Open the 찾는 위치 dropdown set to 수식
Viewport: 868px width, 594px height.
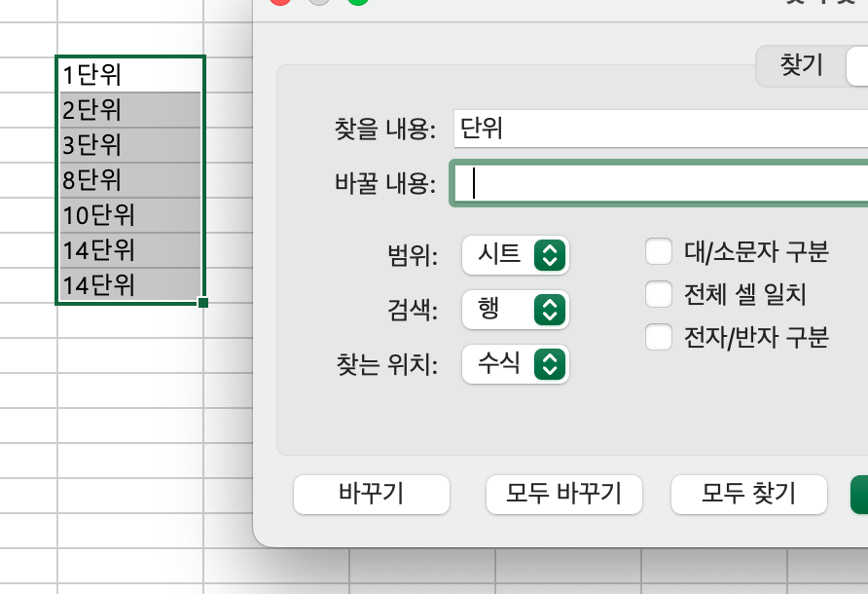[516, 364]
